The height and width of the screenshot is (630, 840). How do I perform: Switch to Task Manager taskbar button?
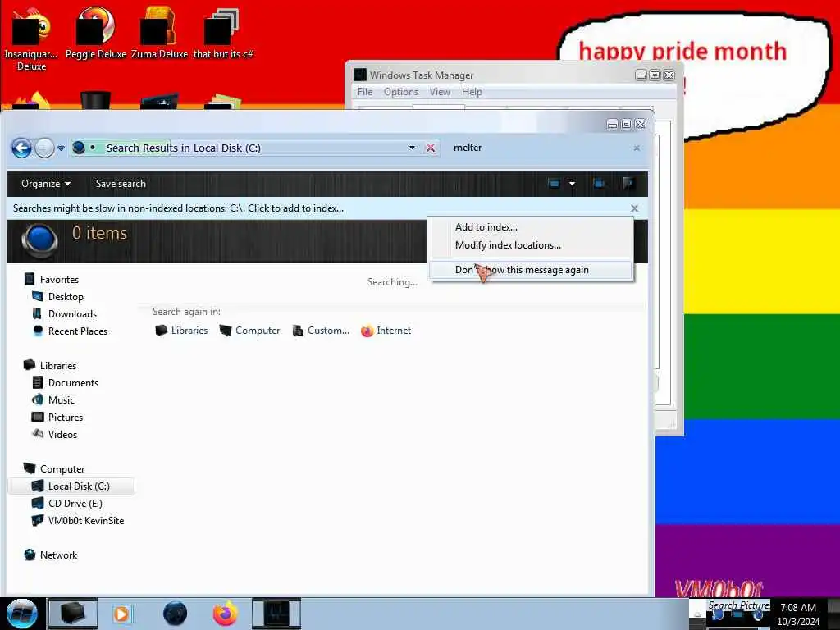pos(276,614)
